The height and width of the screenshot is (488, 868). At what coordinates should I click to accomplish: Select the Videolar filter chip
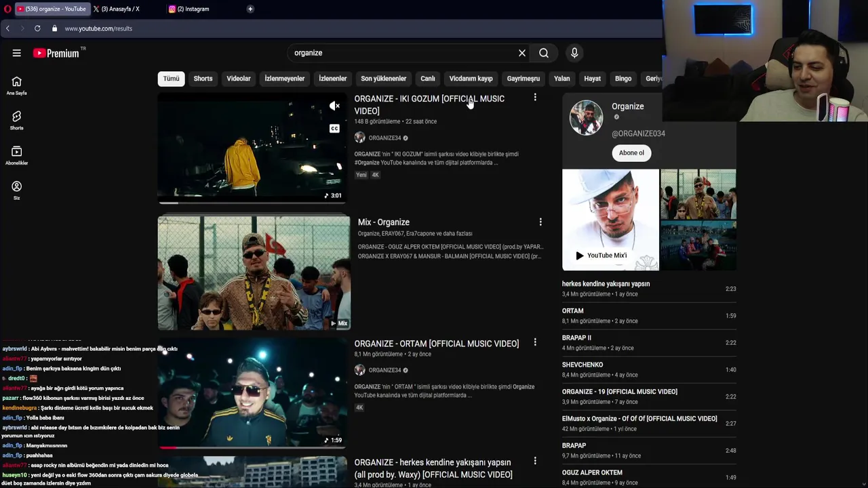pyautogui.click(x=239, y=79)
